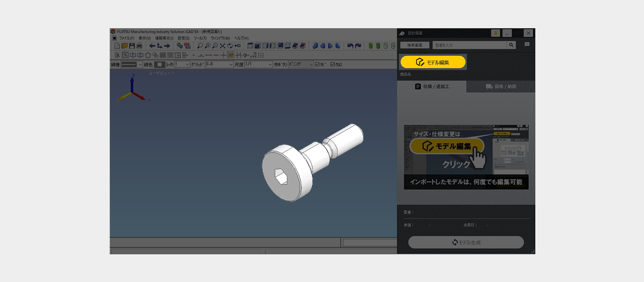
Task: Click the Open folder icon
Action: (124, 46)
